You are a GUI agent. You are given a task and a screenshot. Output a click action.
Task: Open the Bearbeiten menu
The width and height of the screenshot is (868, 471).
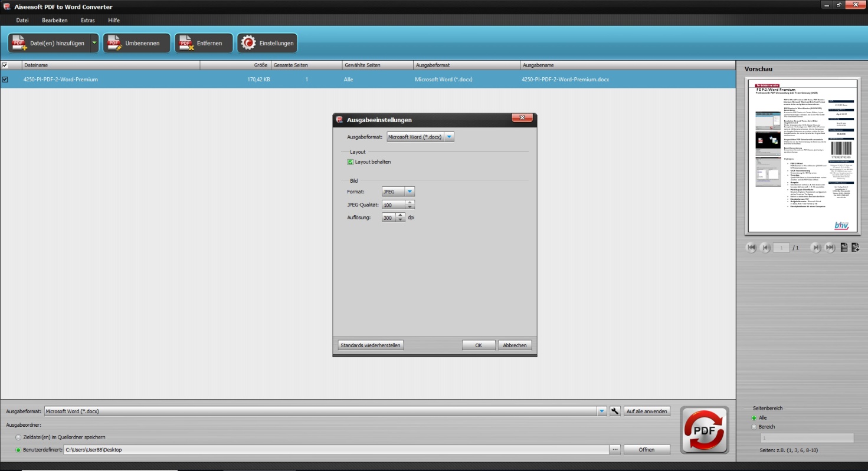pyautogui.click(x=55, y=20)
